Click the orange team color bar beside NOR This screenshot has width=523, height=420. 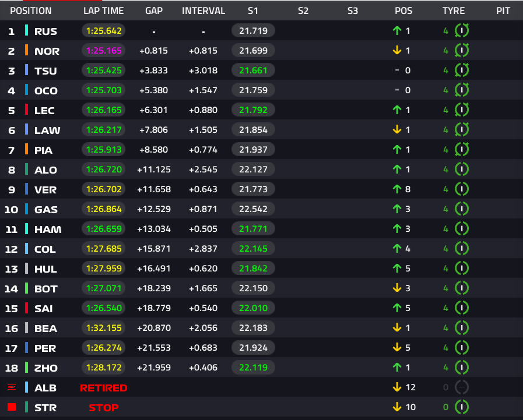point(26,50)
